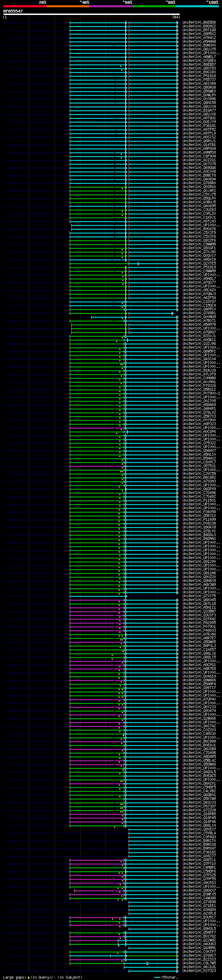Screen dimensions: 222x980
Task: Open hit UniRef100_Q7XR98
Action: [199, 902]
